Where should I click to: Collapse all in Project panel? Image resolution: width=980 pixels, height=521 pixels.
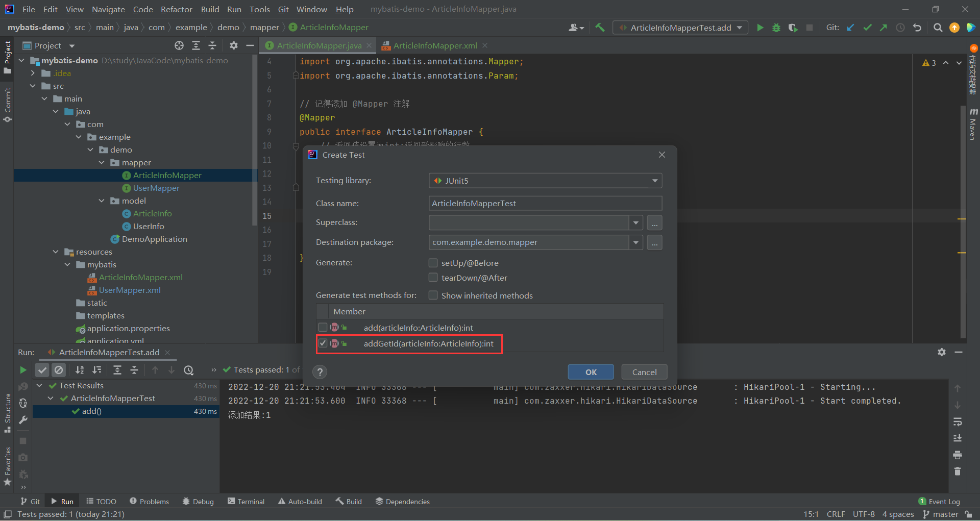[212, 45]
